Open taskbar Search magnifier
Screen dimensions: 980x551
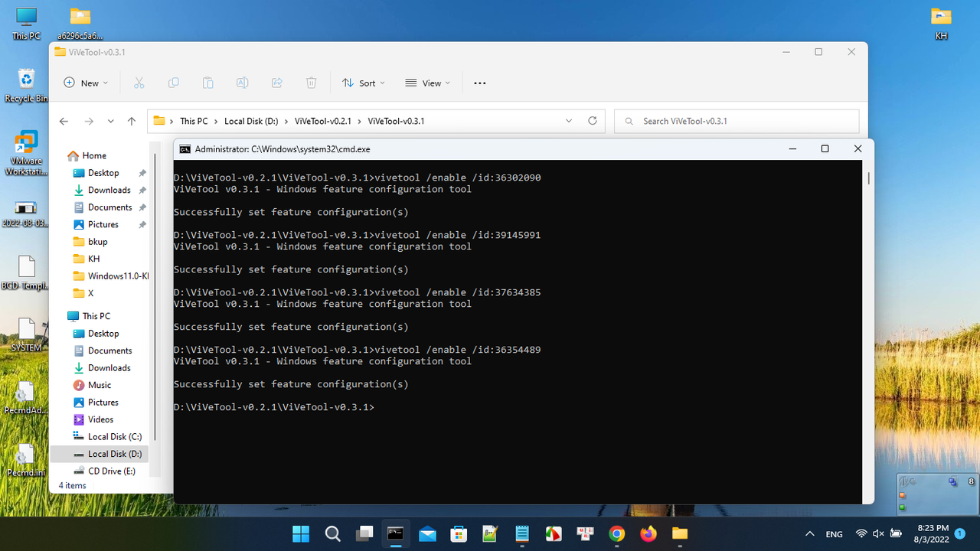pos(332,533)
